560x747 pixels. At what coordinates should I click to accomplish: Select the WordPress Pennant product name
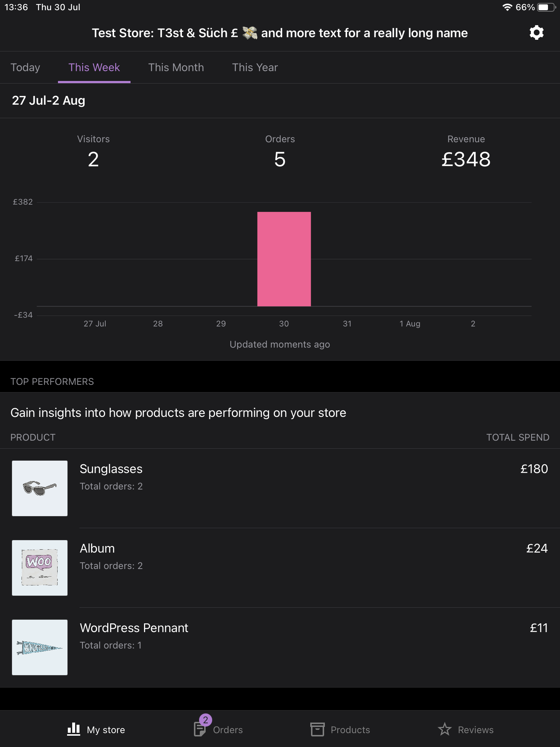(x=134, y=628)
